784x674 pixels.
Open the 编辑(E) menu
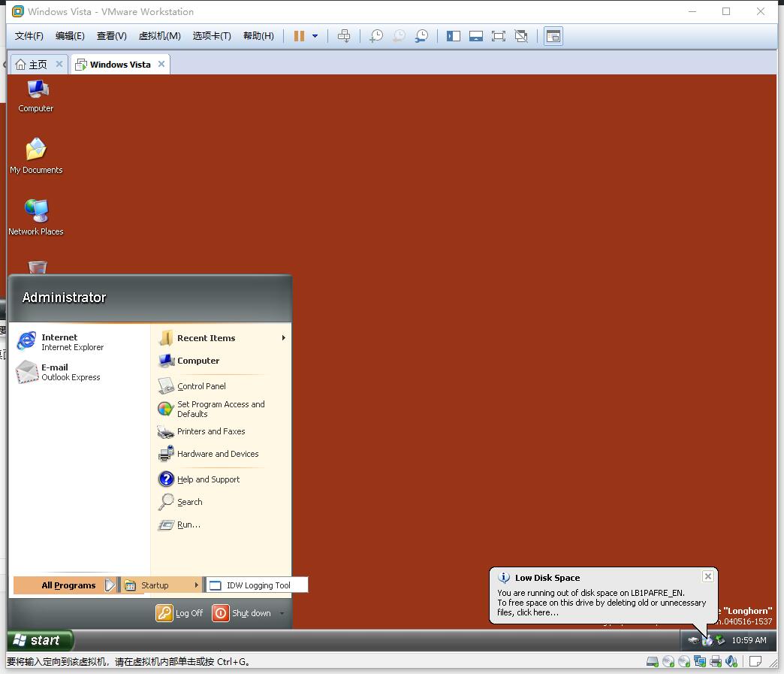coord(70,36)
